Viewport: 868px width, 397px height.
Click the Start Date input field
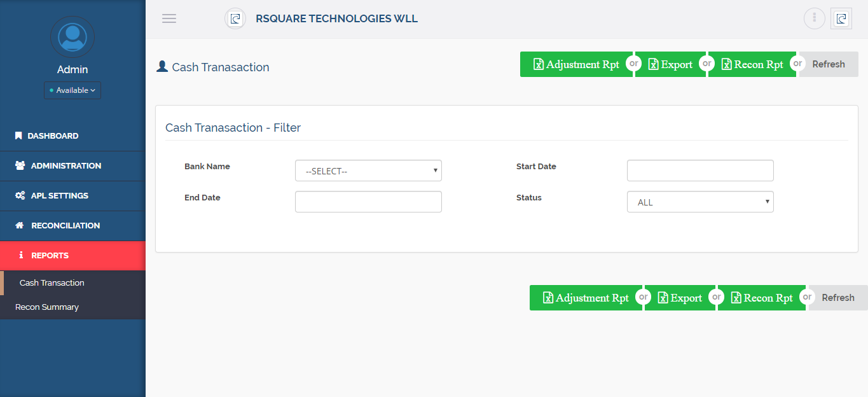pos(700,171)
